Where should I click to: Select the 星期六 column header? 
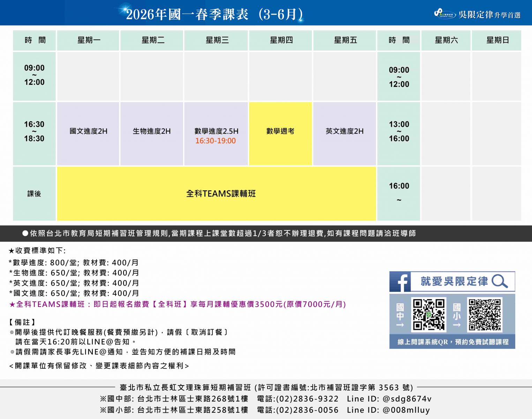446,40
